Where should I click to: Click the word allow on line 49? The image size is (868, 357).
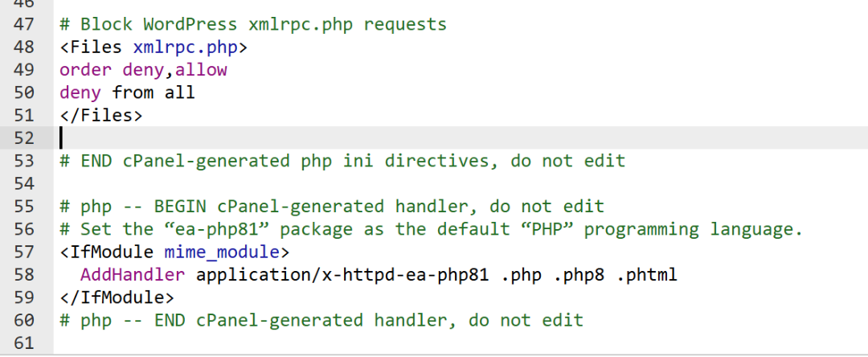click(x=201, y=70)
